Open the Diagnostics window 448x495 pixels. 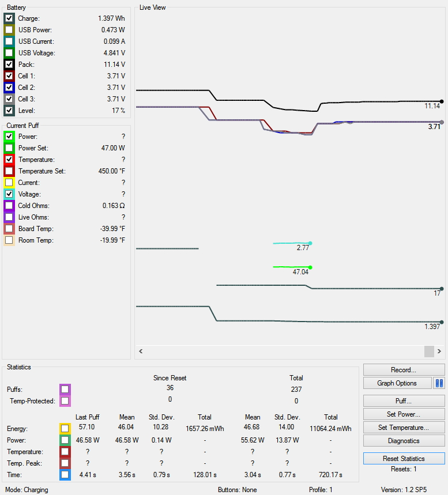(x=404, y=441)
